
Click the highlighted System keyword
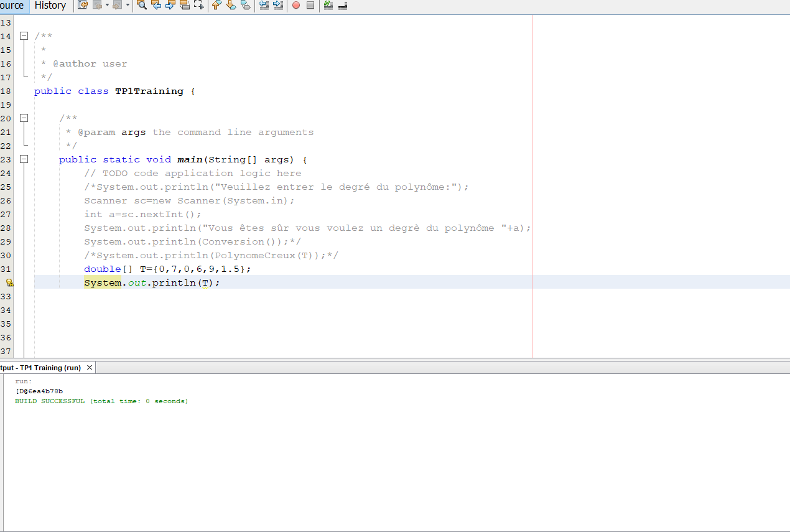103,282
